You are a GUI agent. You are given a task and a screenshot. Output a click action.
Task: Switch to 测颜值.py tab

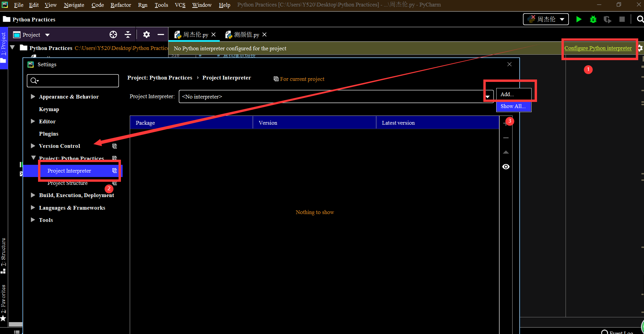coord(247,35)
